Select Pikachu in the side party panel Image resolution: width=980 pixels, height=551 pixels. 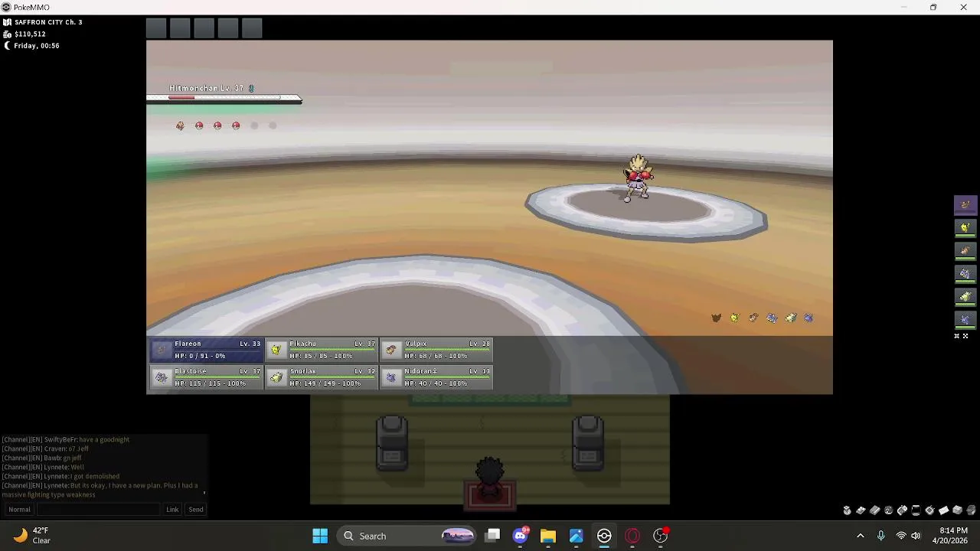tap(965, 227)
